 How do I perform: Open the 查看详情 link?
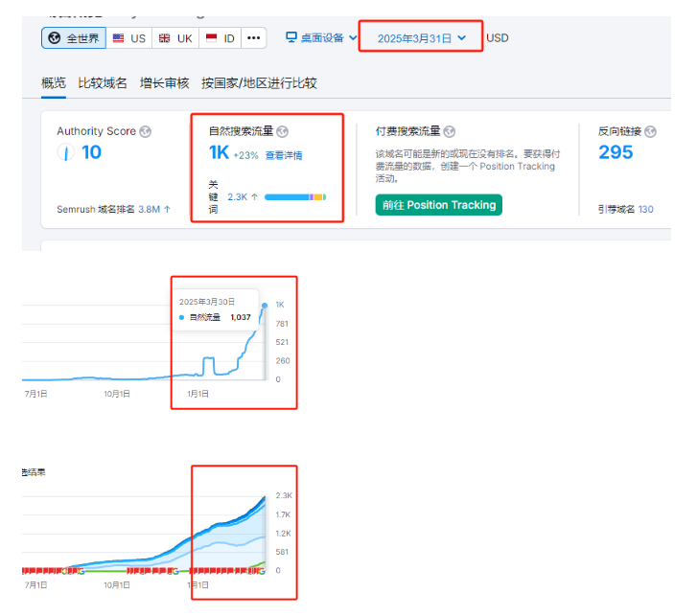[284, 155]
